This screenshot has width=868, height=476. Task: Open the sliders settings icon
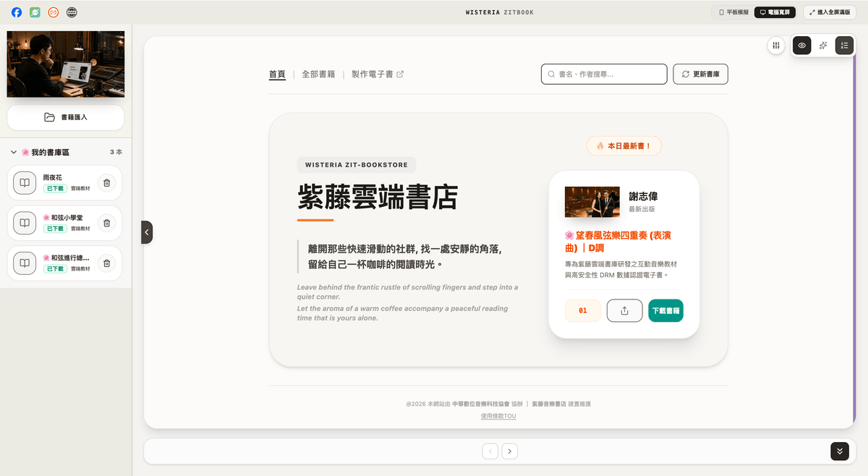(776, 46)
